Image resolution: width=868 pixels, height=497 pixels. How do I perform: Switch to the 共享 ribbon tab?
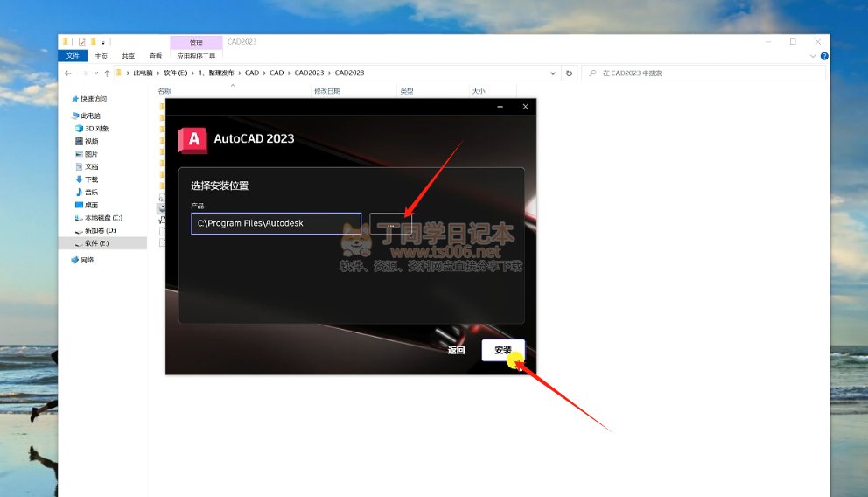pos(128,56)
